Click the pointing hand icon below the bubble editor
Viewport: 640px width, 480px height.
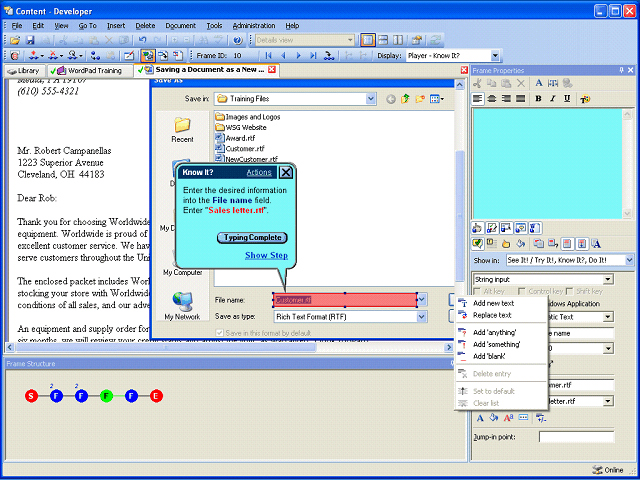pos(477,228)
